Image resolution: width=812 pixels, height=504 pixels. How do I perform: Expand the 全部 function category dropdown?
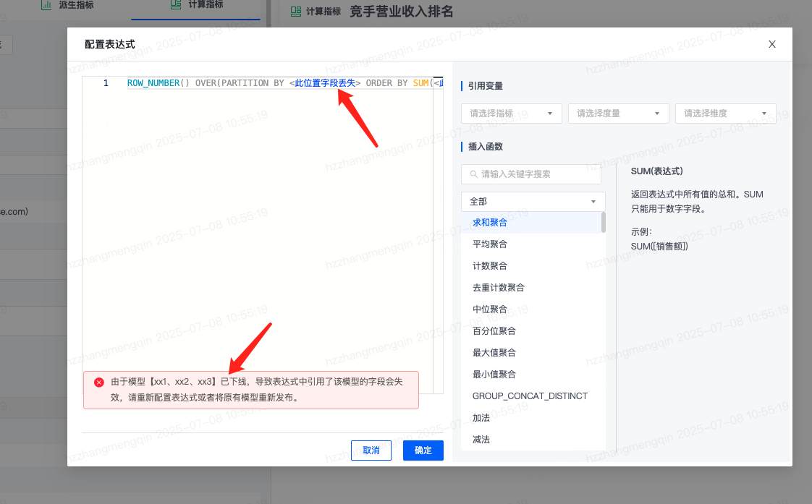tap(533, 202)
